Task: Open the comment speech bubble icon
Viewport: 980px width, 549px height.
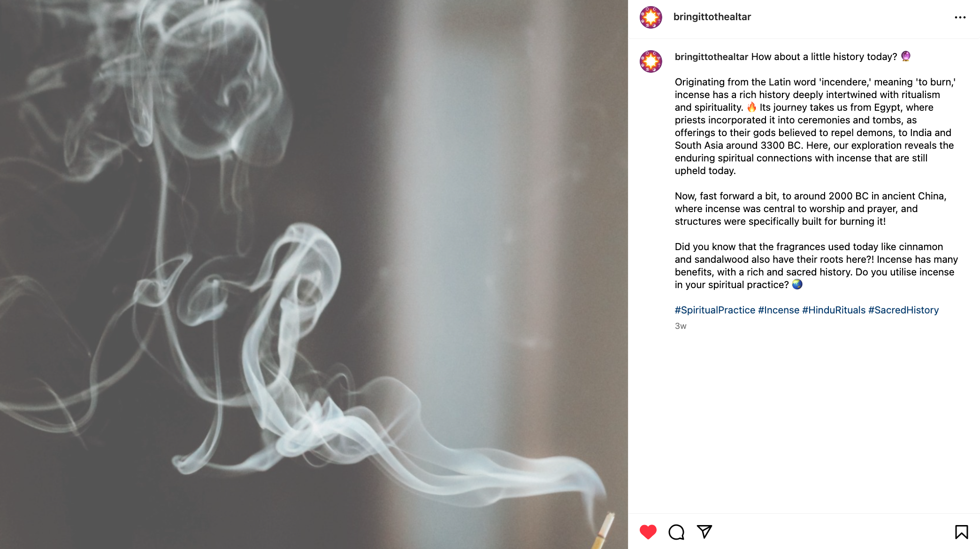Action: tap(676, 532)
